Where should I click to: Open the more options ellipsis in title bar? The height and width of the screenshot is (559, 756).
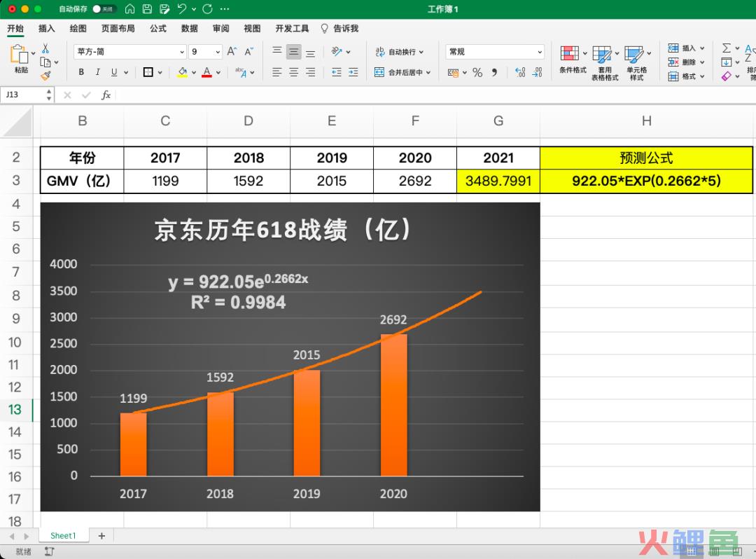click(225, 8)
